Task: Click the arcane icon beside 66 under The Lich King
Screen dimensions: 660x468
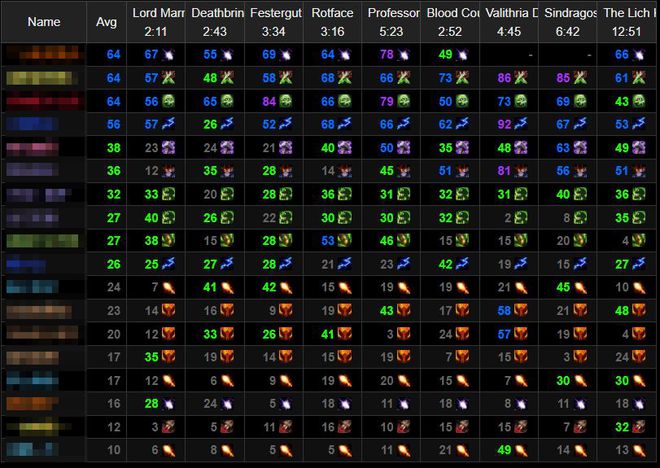Action: point(639,55)
